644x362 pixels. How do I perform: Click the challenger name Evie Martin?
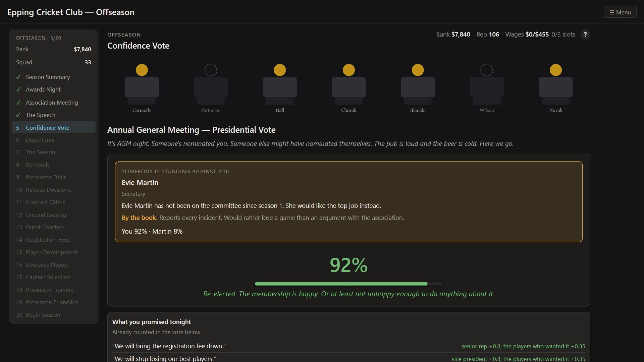[x=140, y=183]
